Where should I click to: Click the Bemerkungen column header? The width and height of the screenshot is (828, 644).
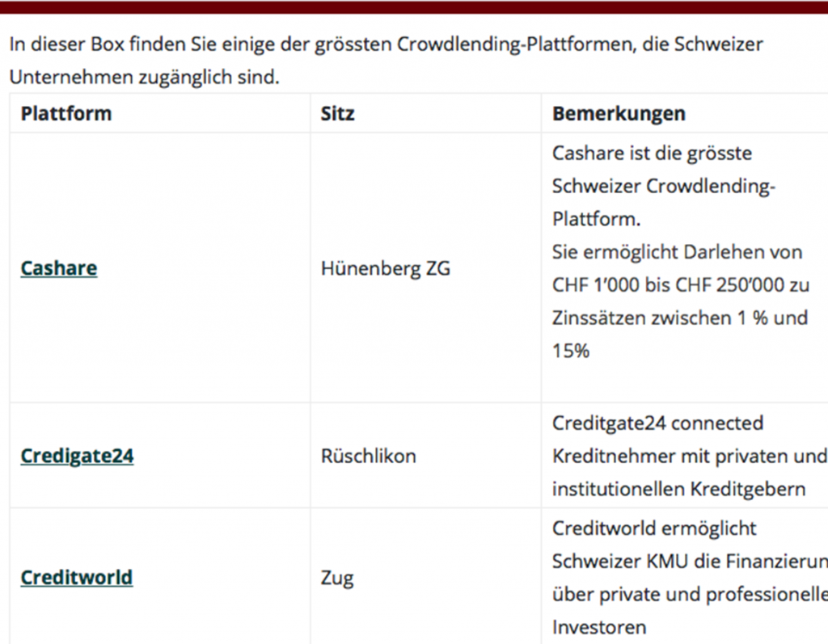[x=619, y=113]
